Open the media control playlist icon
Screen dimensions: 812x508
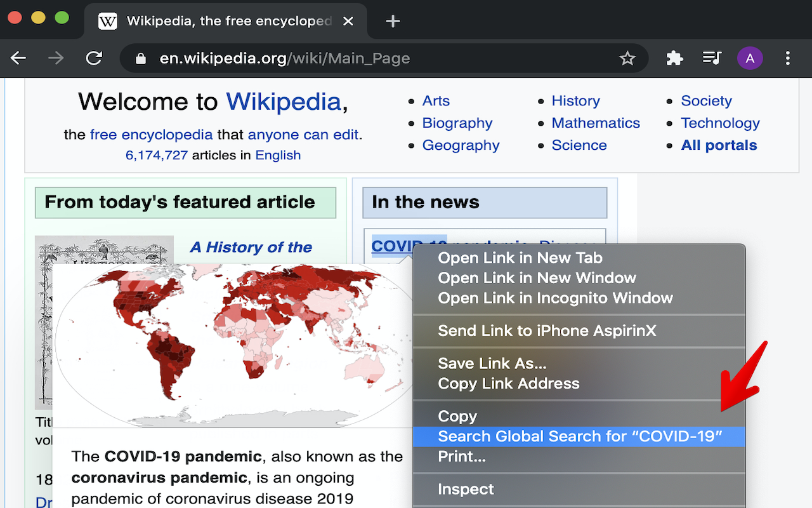coord(712,58)
